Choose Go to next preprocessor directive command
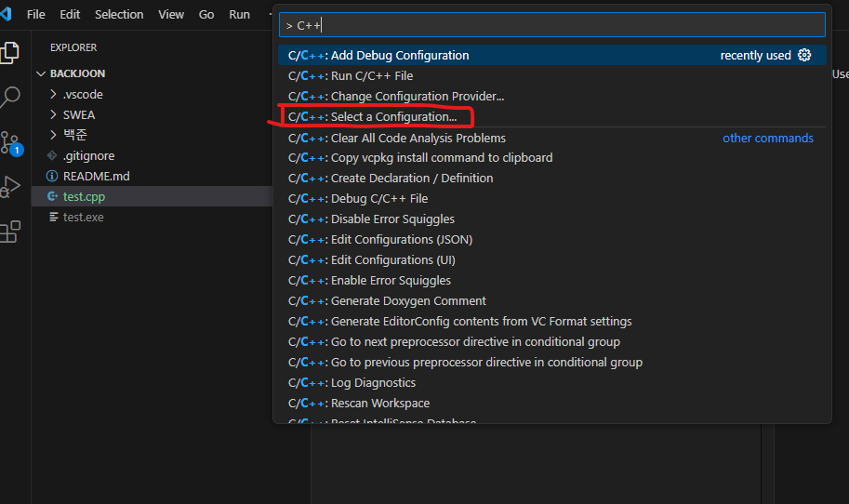The width and height of the screenshot is (849, 504). (x=552, y=342)
